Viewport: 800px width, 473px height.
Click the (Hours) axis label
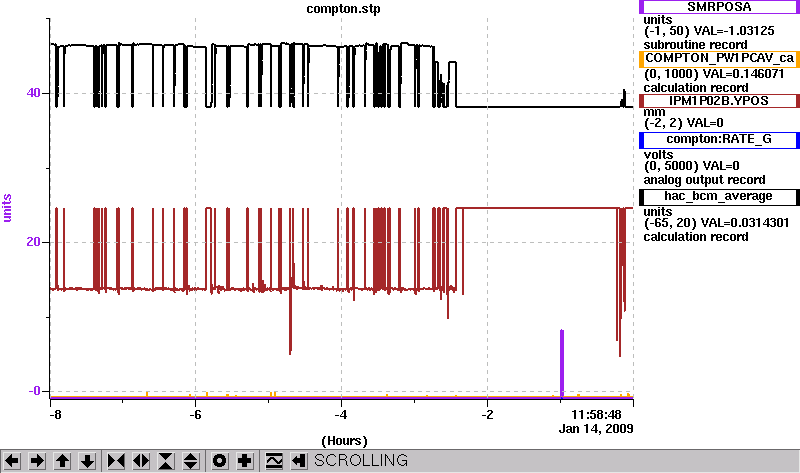(344, 441)
